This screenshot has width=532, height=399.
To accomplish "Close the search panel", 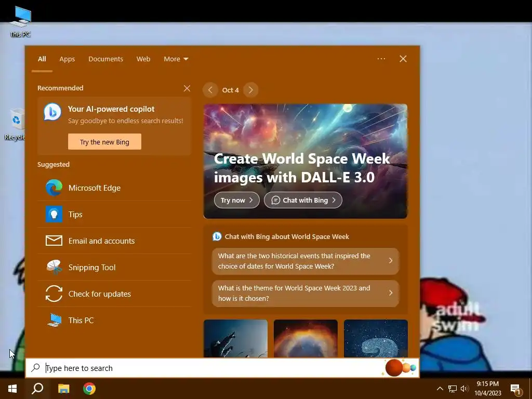I will click(x=403, y=59).
